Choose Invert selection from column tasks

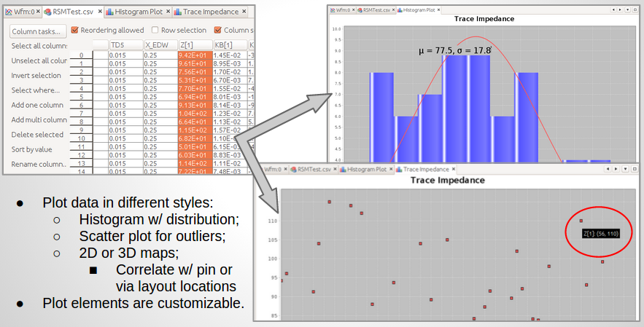click(x=36, y=76)
